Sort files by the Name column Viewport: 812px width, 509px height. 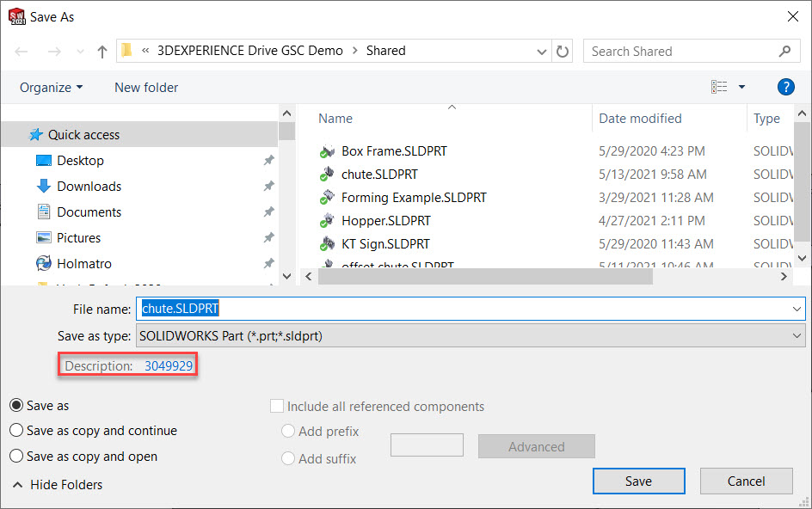click(335, 119)
